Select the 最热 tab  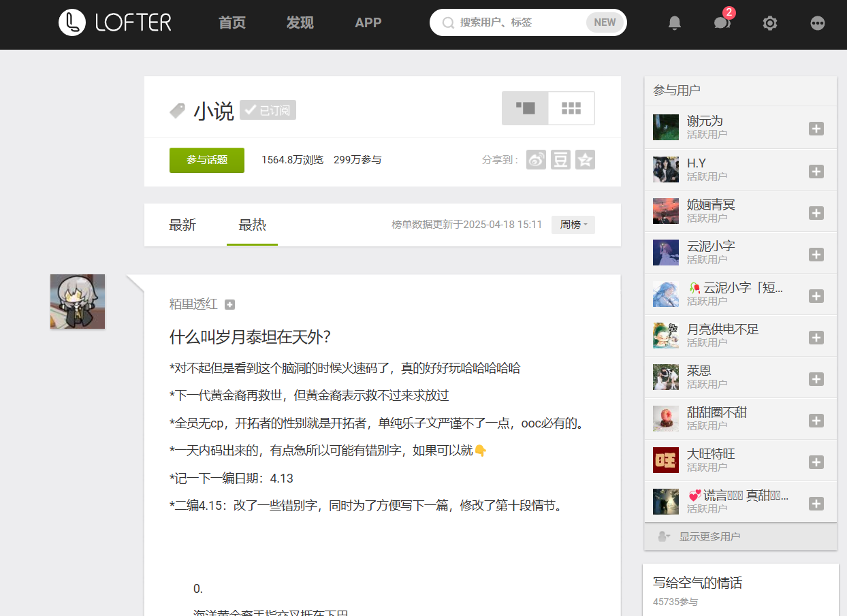pyautogui.click(x=252, y=225)
